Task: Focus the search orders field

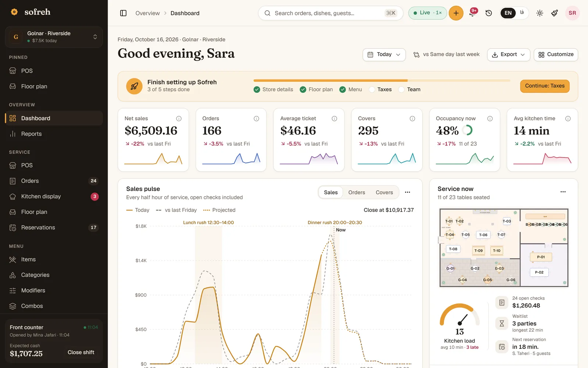Action: 331,13
